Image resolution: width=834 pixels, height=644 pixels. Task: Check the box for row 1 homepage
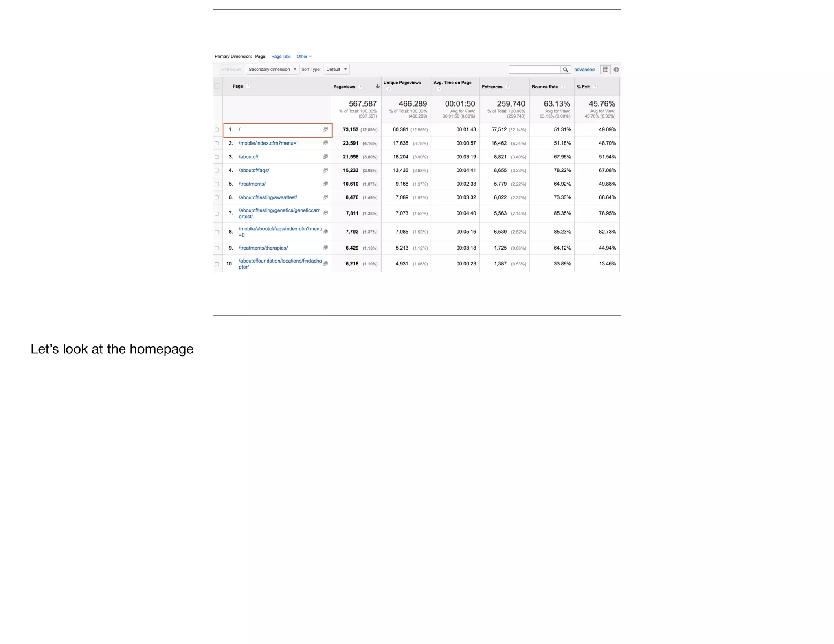(x=217, y=130)
